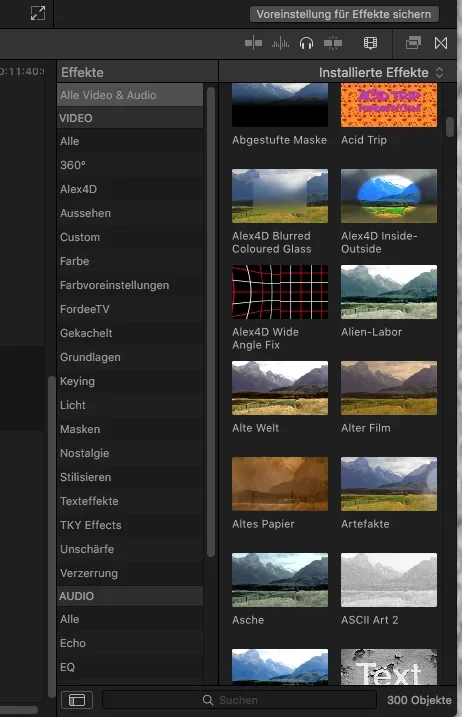462x717 pixels.
Task: Select the 'Masken' category
Action: pos(130,429)
